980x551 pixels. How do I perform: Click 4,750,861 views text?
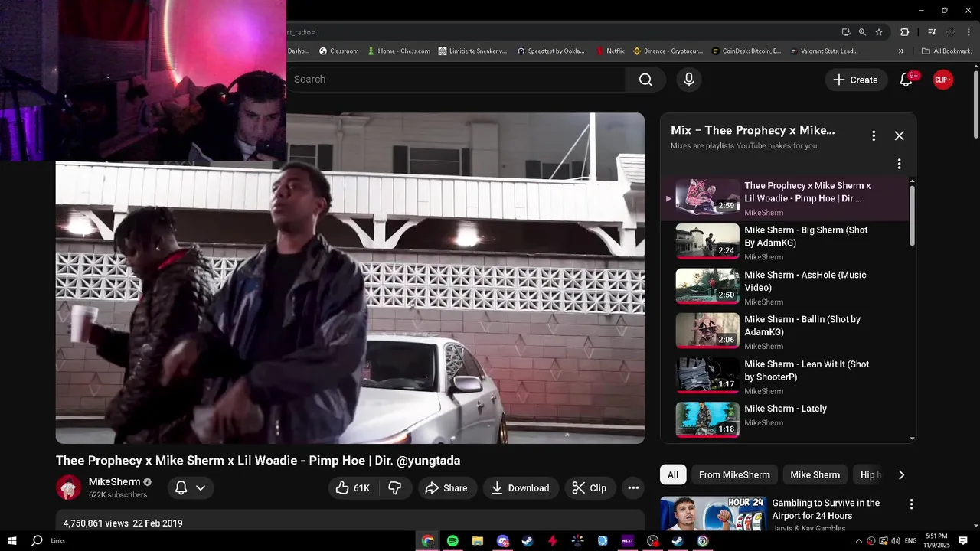pos(96,523)
